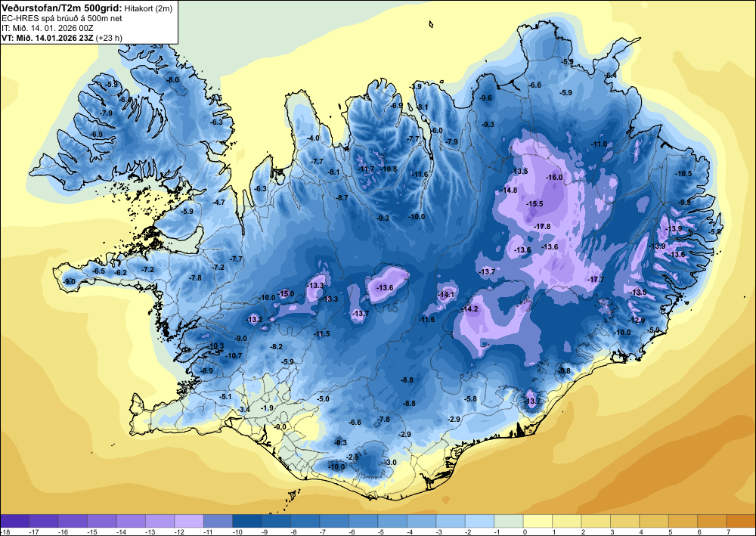Click the -8.0 value in the Westfjords
This screenshot has height=536, width=756.
point(172,79)
